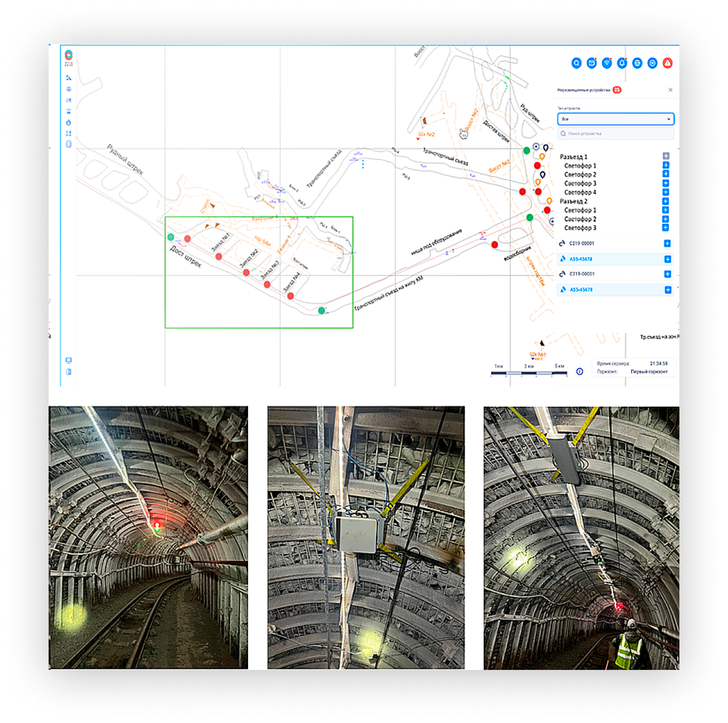The height and width of the screenshot is (723, 728).
Task: Select the 'Разъезд 1' tree group
Action: (x=574, y=157)
